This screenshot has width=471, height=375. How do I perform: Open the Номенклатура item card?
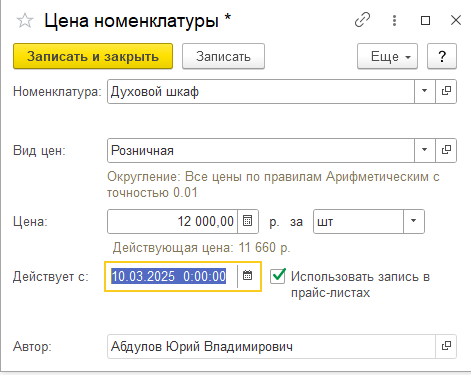(x=446, y=91)
